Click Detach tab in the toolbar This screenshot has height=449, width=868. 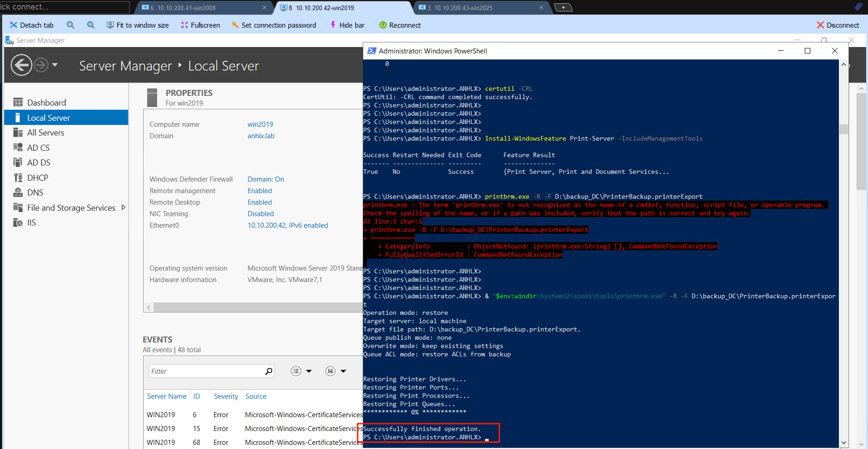(x=31, y=25)
